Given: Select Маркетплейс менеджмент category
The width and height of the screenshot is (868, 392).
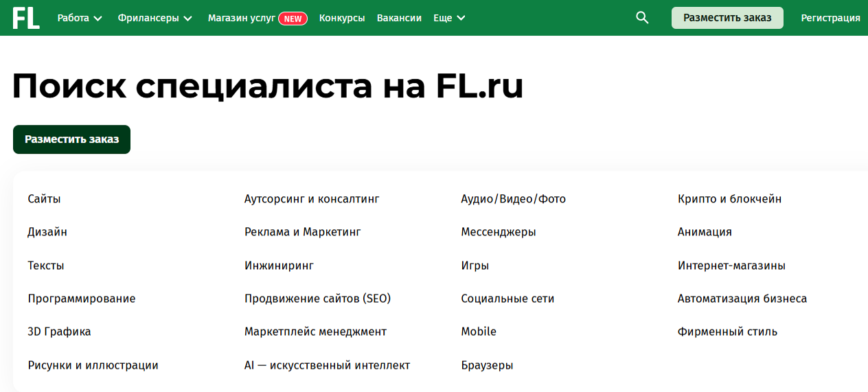Looking at the screenshot, I should coord(315,332).
